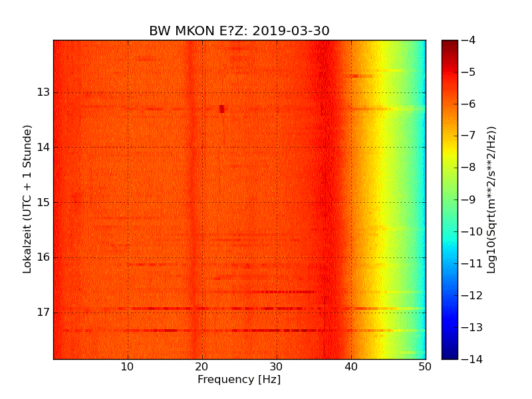This screenshot has height=399, width=532.
Task: Click the y-axis label Lokalzeit (UTC + 1 Stunde)
Action: click(x=27, y=199)
